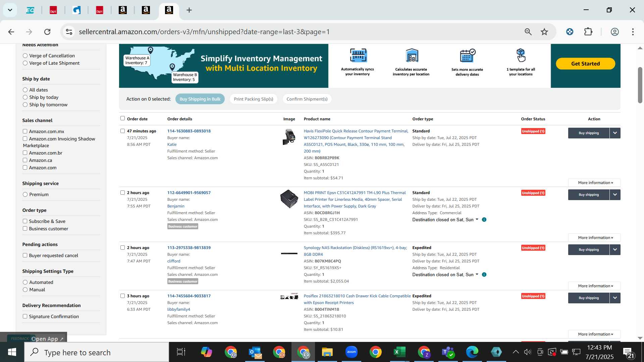
Task: Expand More information for Havis FlexiPole order
Action: click(594, 183)
